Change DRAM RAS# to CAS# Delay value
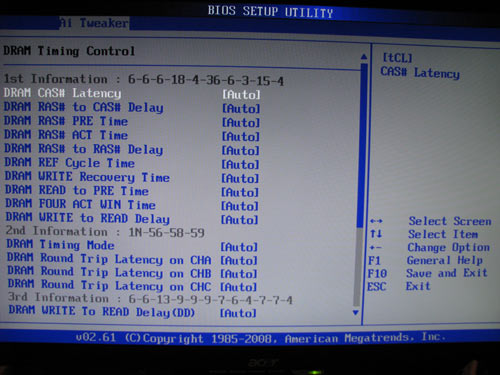This screenshot has height=375, width=500. coord(241,109)
